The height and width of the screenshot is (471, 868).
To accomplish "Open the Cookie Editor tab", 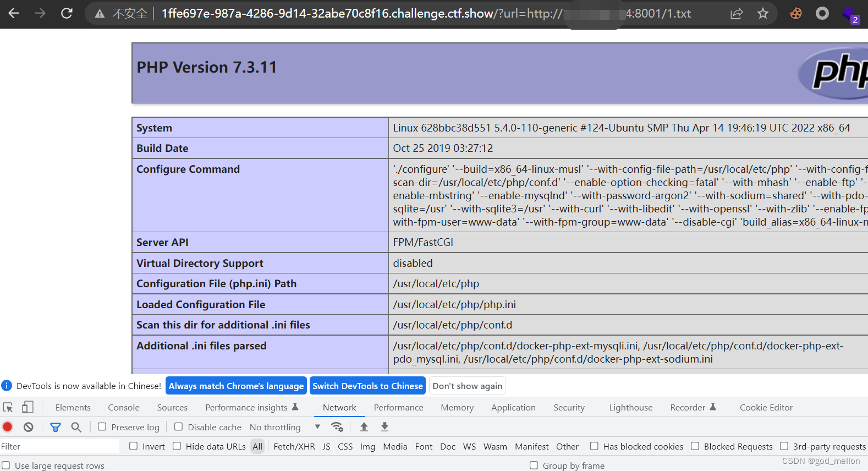I will pos(766,408).
